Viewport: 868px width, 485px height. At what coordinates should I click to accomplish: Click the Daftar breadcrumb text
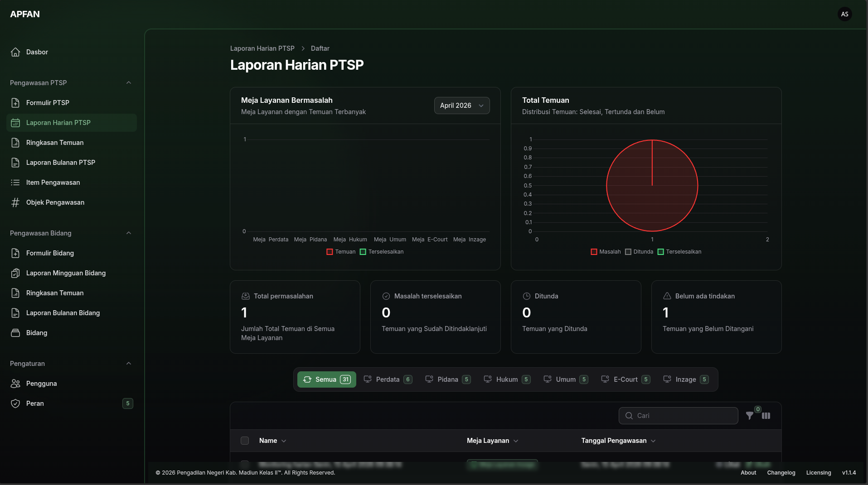(x=320, y=48)
